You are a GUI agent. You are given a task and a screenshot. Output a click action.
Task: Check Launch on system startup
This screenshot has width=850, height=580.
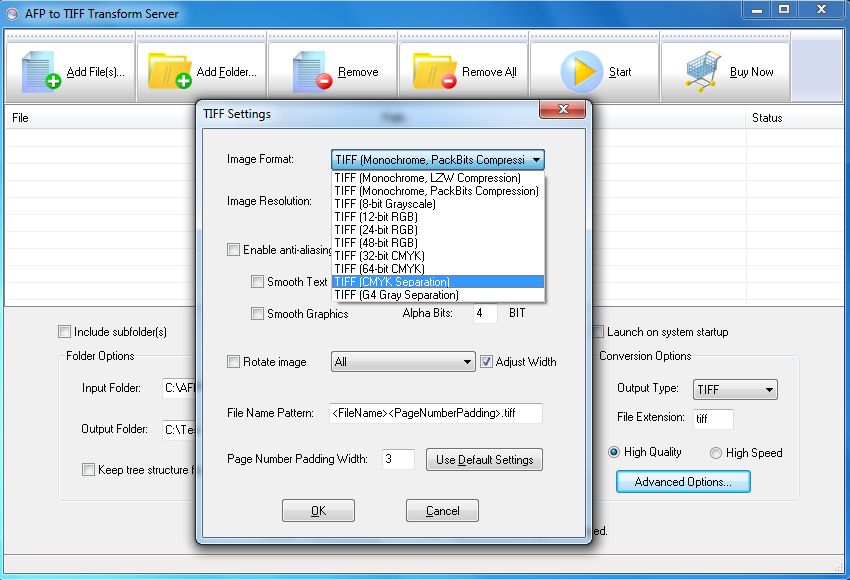point(599,332)
